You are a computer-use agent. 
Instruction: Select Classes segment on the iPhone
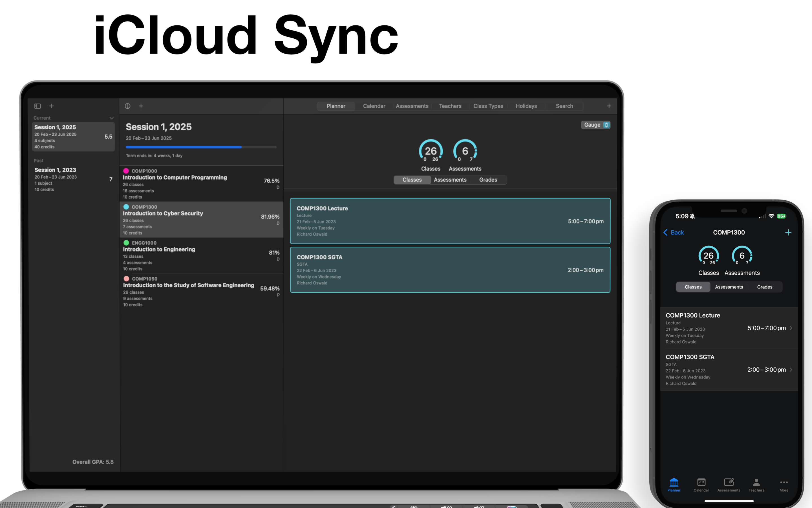[693, 287]
